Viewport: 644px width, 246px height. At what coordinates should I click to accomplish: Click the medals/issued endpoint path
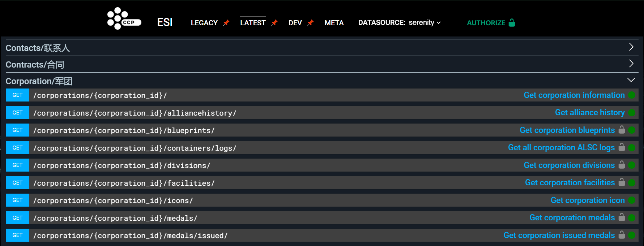(131, 236)
